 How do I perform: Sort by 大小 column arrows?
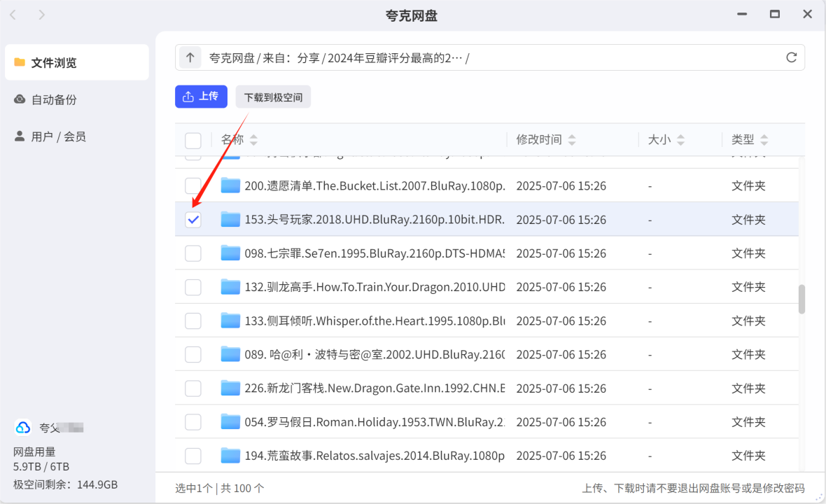click(x=680, y=139)
